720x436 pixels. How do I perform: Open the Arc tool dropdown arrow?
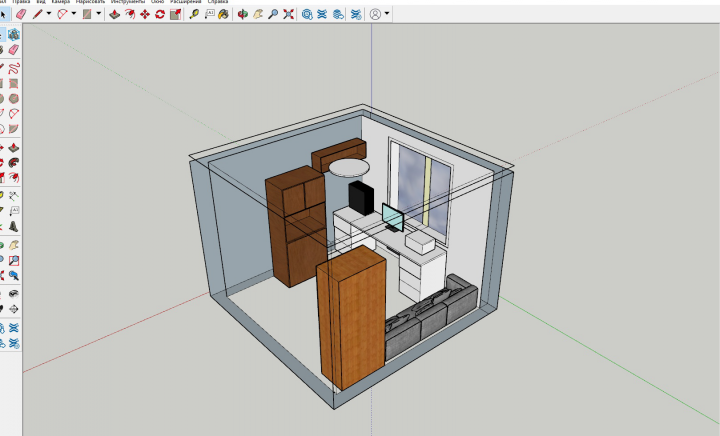[x=73, y=14]
